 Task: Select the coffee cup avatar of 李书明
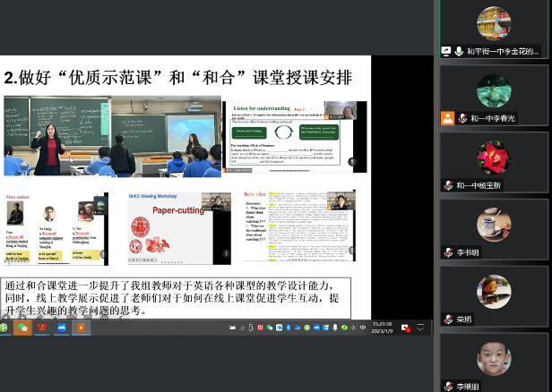tap(494, 225)
